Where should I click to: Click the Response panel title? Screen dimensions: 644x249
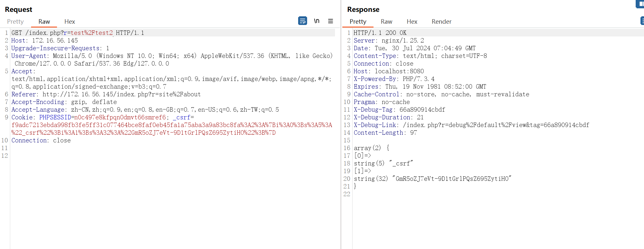[x=363, y=10]
